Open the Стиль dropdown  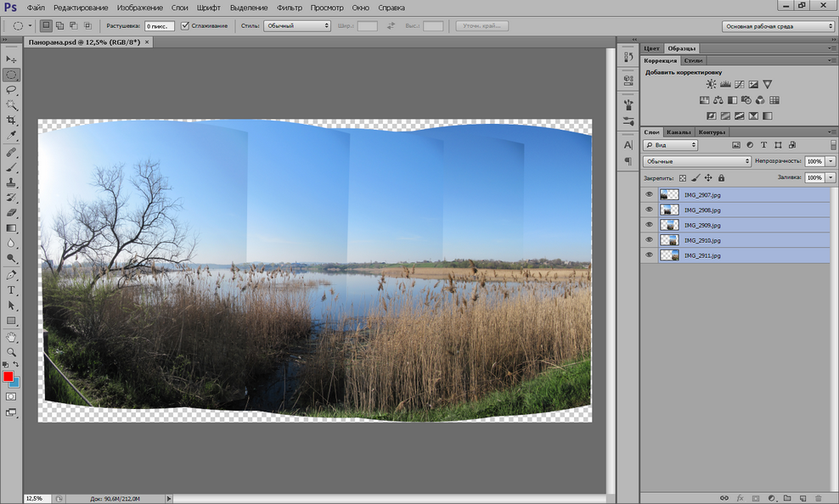(297, 25)
